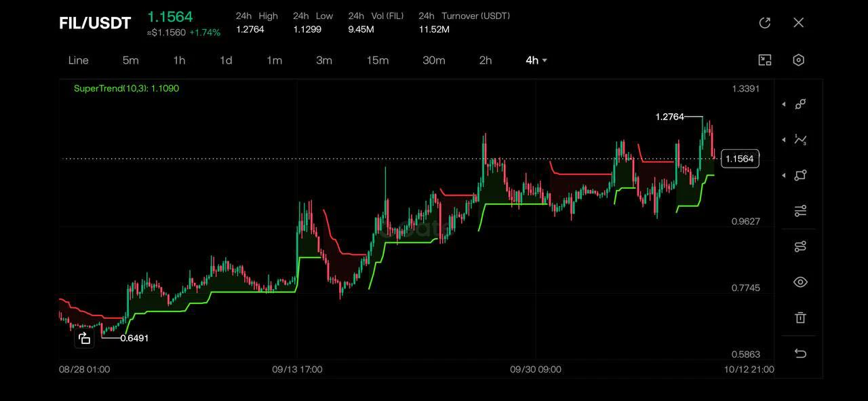
Task: Select the polygon shape drawing tool
Action: pyautogui.click(x=801, y=175)
